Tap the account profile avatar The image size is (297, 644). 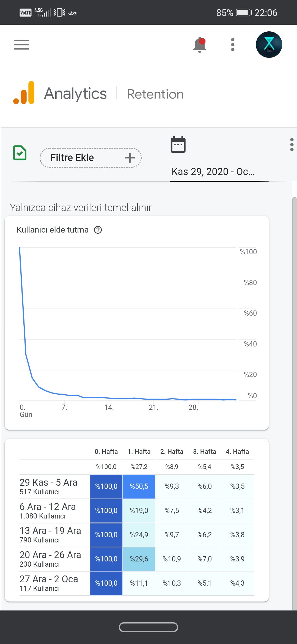click(269, 45)
